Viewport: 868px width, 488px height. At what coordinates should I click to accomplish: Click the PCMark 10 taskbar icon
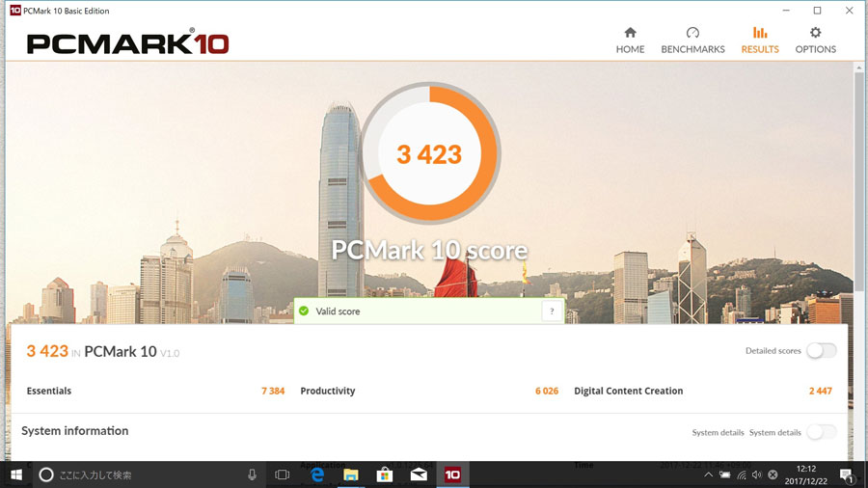[x=453, y=474]
